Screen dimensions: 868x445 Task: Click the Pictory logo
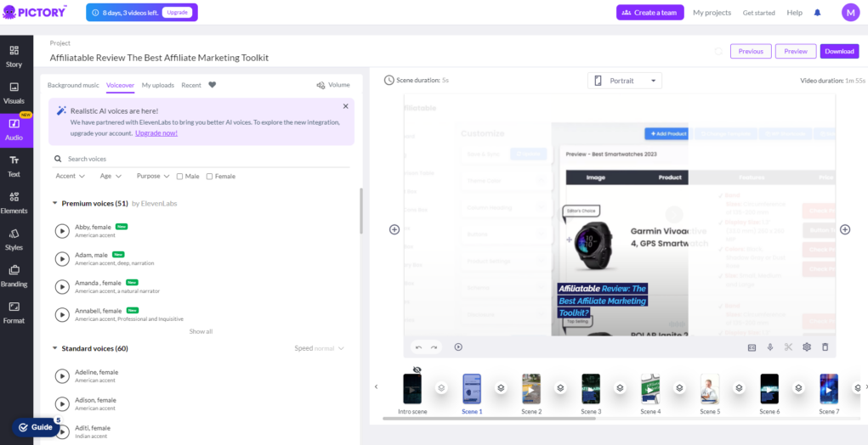tap(34, 12)
